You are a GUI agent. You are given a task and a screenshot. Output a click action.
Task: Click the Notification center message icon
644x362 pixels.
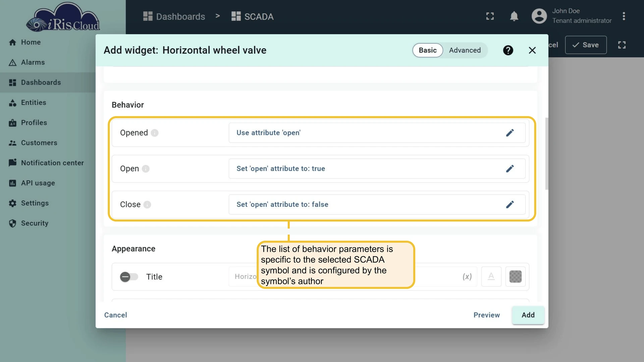coord(12,163)
